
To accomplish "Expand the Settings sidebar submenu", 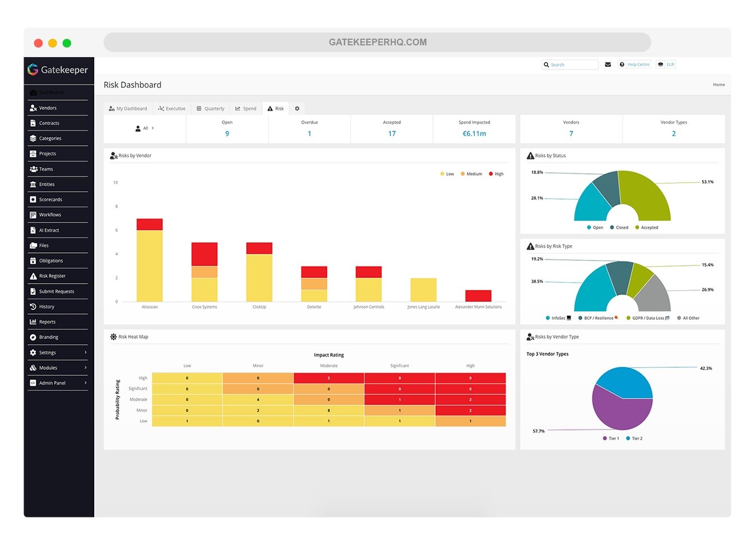I will [85, 353].
